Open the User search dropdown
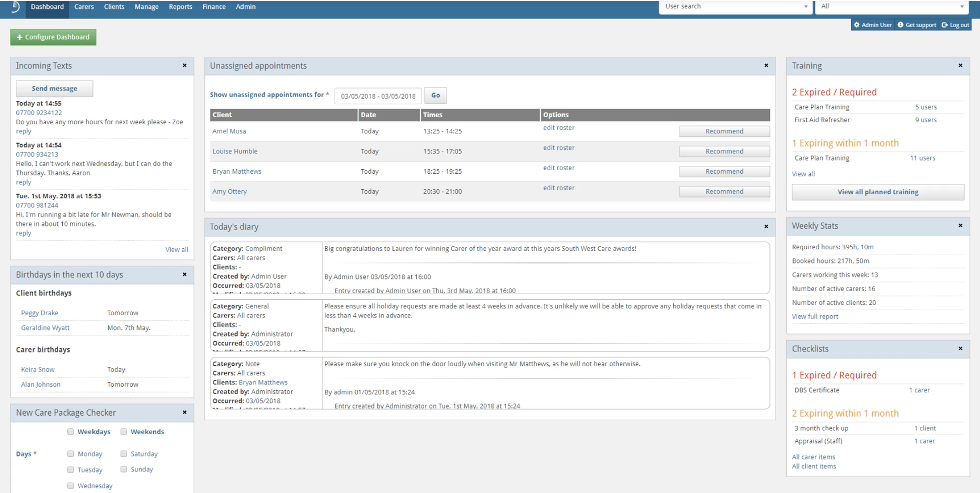The width and height of the screenshot is (980, 493). pos(735,6)
